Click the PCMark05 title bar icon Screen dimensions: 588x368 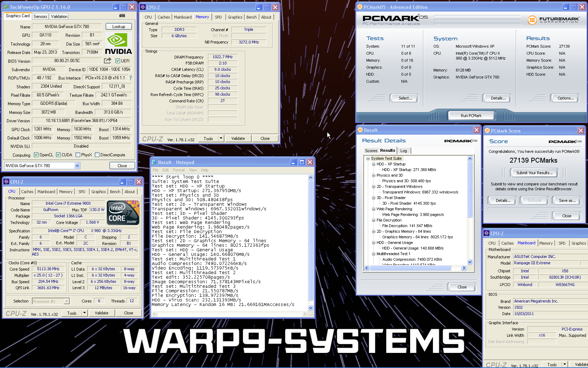click(359, 7)
